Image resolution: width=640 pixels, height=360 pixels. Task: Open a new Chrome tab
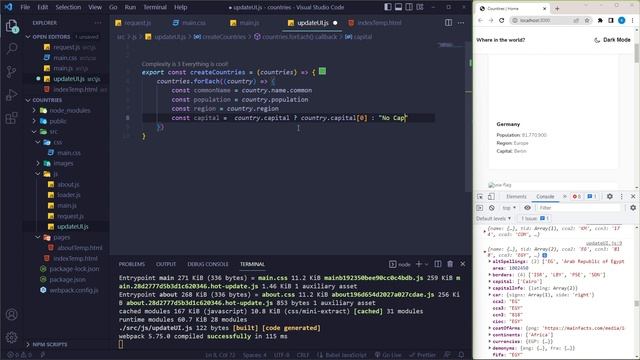[557, 8]
